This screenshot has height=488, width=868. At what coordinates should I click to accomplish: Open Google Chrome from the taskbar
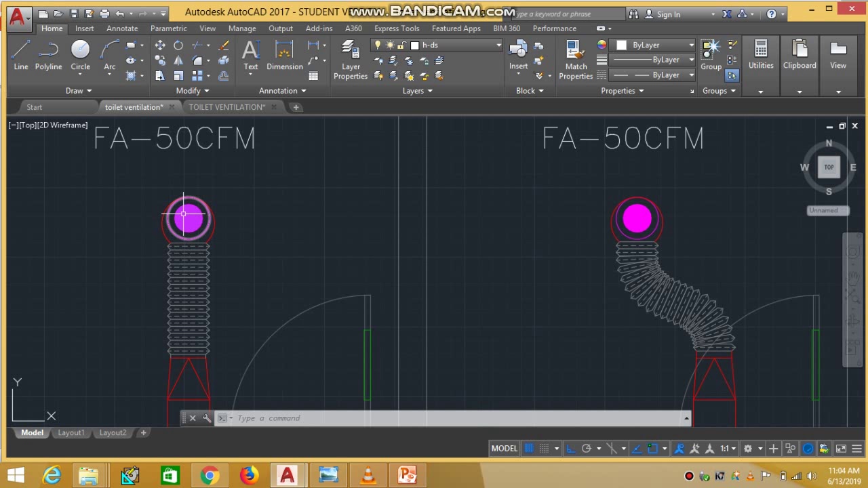(210, 475)
